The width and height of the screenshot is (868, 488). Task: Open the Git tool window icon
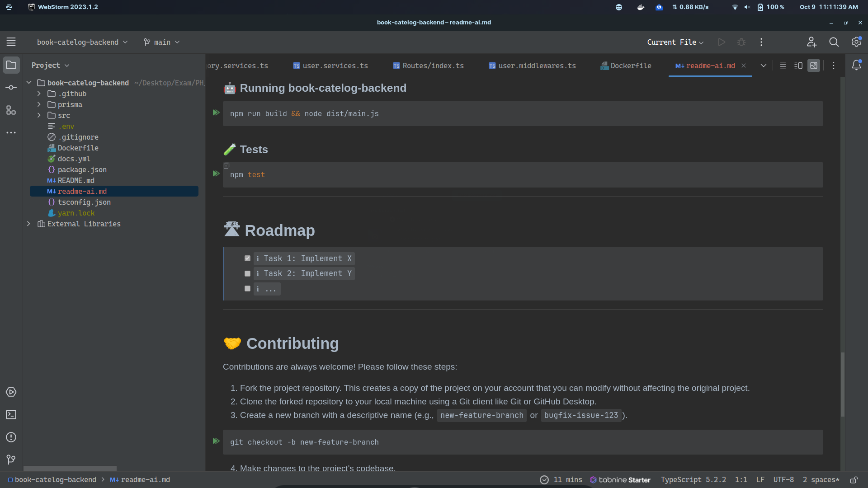tap(11, 460)
